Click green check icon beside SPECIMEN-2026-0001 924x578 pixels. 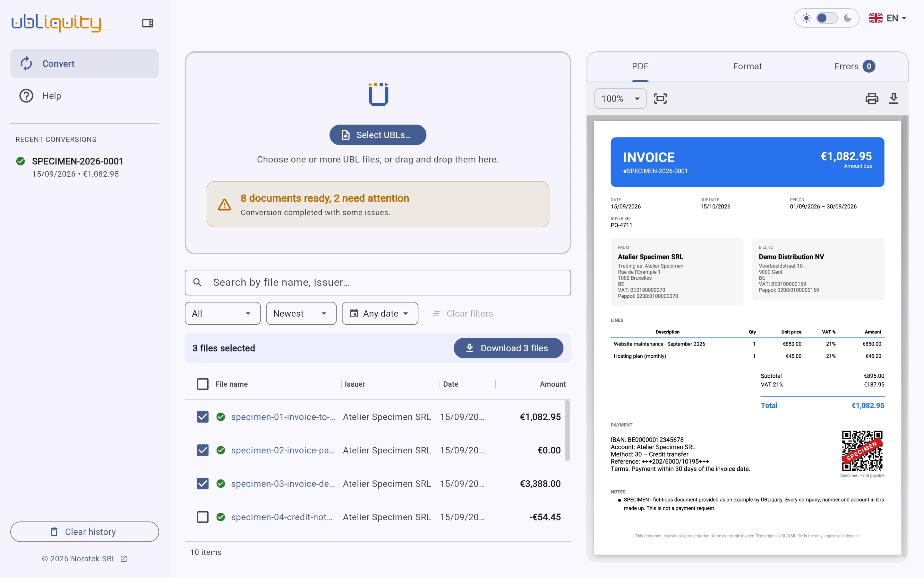[21, 161]
